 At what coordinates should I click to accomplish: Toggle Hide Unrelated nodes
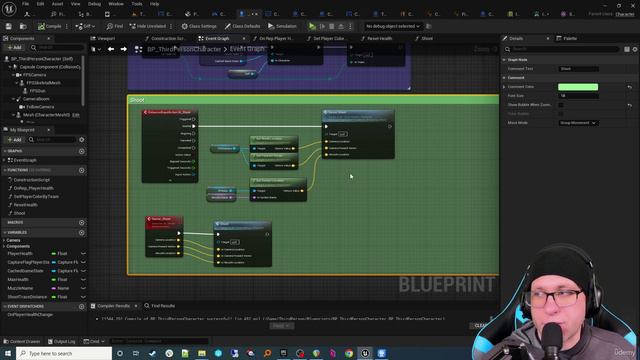click(148, 26)
